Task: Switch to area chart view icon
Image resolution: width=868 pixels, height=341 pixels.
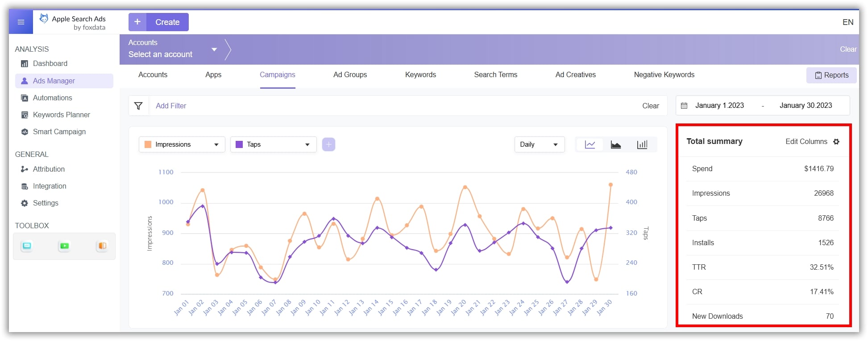Action: (x=615, y=144)
